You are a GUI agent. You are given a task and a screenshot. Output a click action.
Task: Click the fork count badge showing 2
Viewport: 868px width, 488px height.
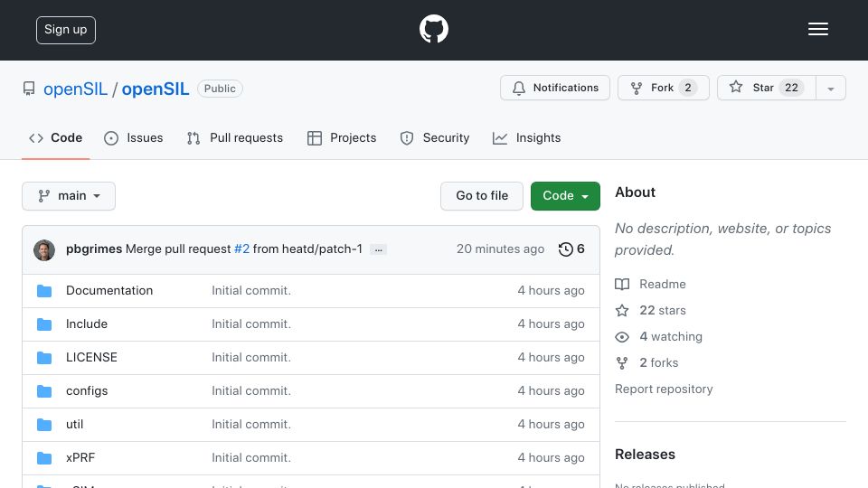point(687,88)
